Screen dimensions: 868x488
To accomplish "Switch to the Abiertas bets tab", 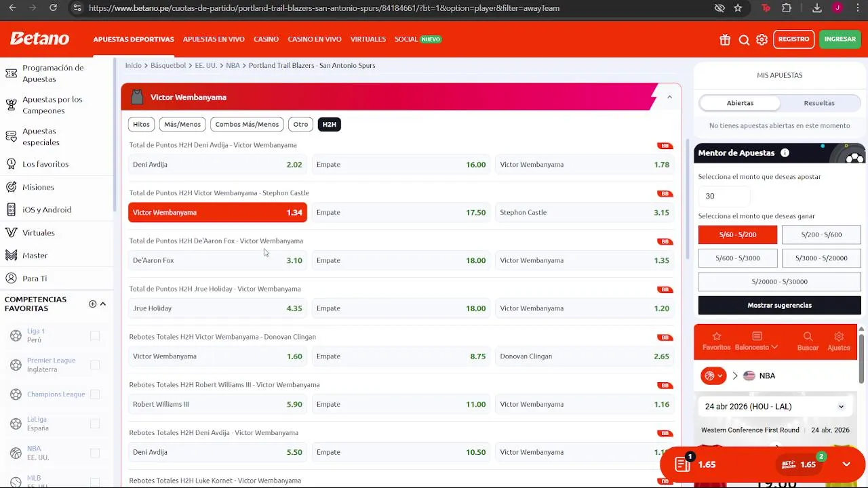I will [740, 103].
